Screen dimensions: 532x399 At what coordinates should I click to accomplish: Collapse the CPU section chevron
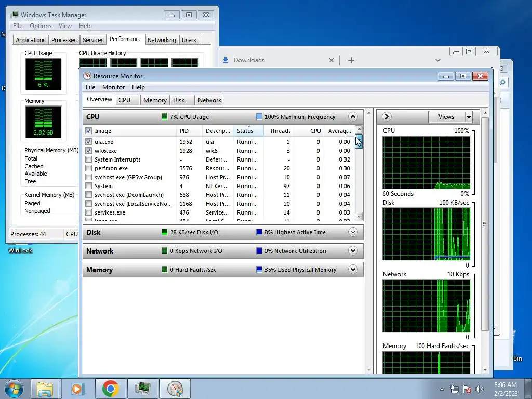(x=353, y=117)
